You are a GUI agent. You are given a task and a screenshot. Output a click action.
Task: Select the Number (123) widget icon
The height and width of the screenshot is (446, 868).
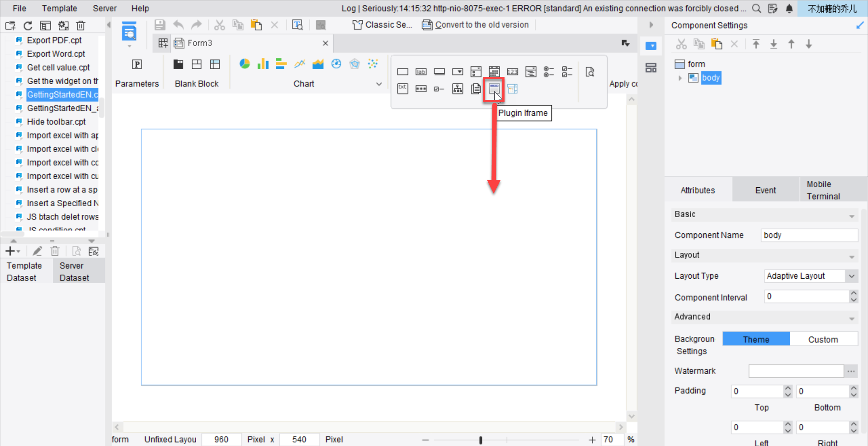point(513,71)
